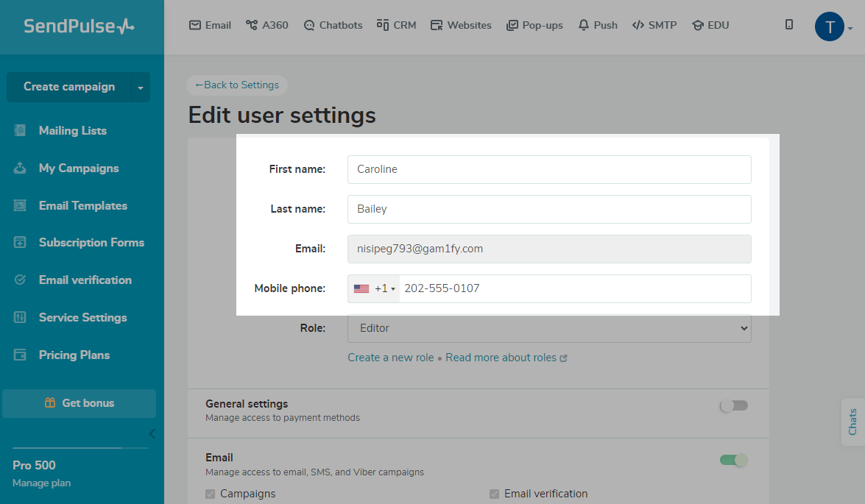Screen dimensions: 865x504
Task: Expand the Create campaign dropdown arrow
Action: click(141, 88)
